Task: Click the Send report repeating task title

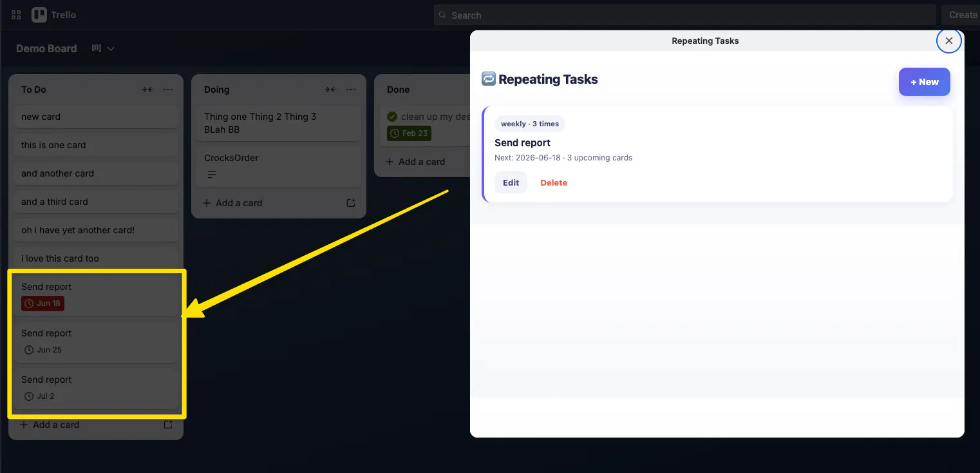Action: 523,143
